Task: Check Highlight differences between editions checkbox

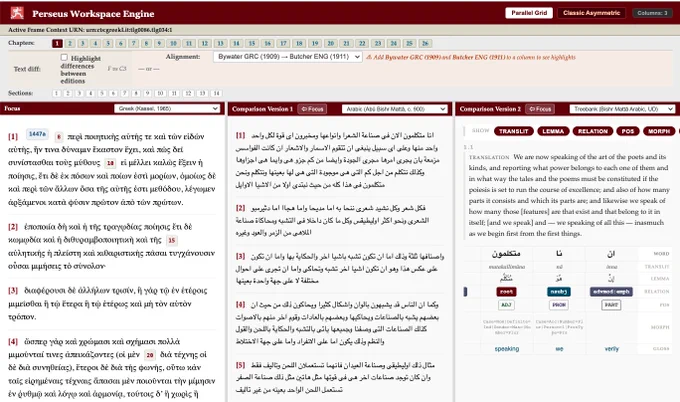Action: [64, 57]
